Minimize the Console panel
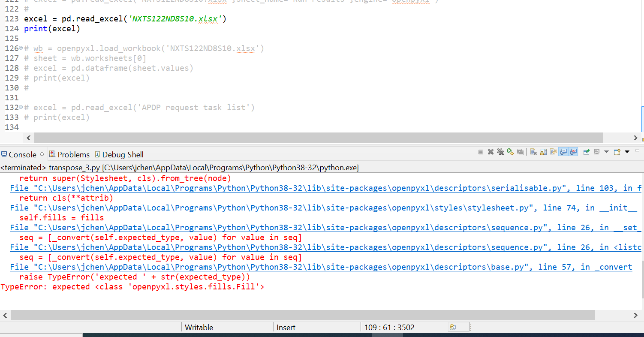 coord(637,150)
